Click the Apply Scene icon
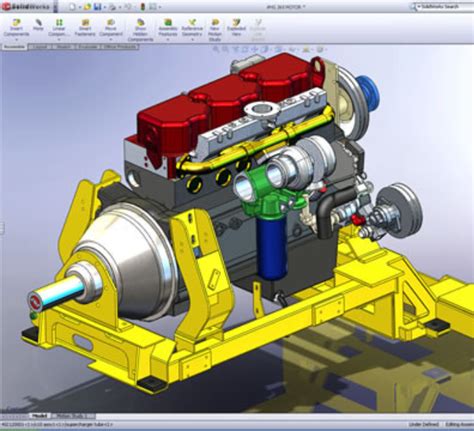This screenshot has height=431, width=474. point(306,50)
